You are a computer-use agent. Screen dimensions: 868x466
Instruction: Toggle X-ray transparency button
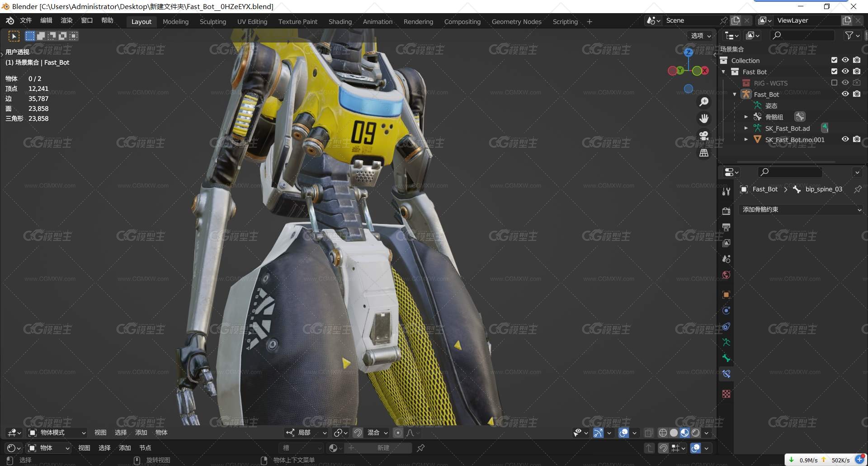648,433
